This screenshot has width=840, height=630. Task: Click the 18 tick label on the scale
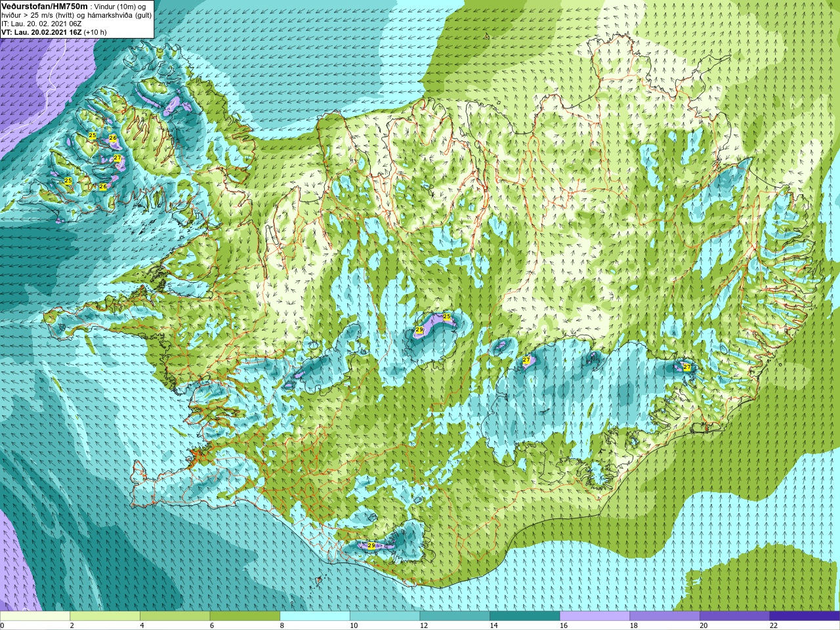(633, 625)
